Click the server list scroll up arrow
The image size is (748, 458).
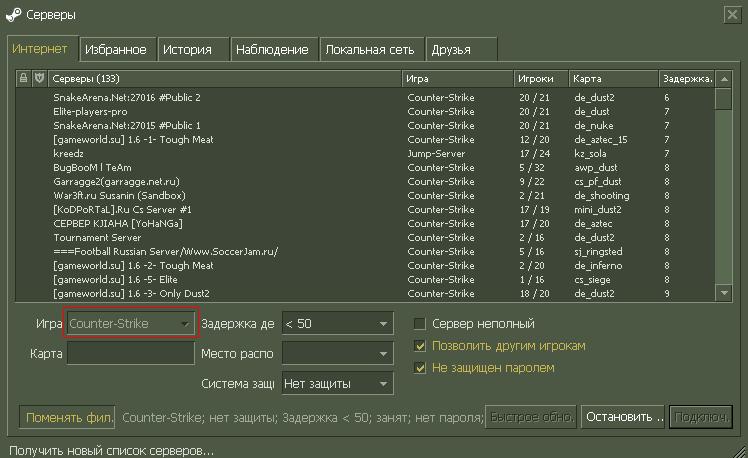point(724,79)
